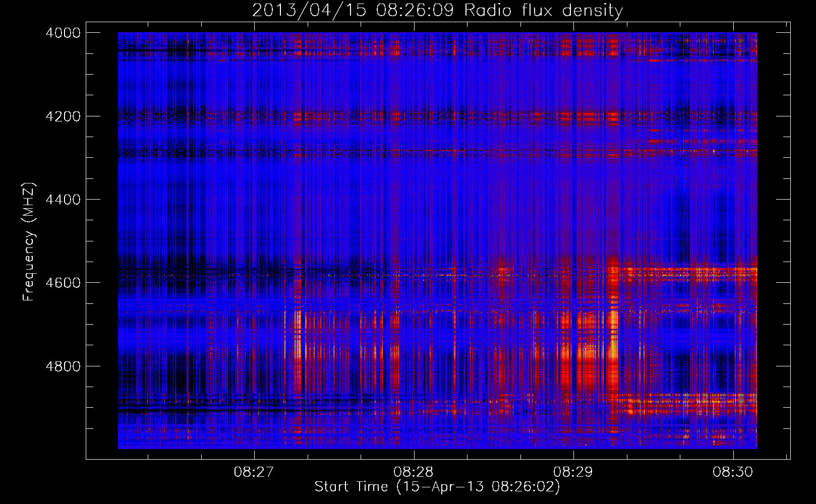This screenshot has height=504, width=816.
Task: Select the 4800 frequency axis label
Action: 63,366
